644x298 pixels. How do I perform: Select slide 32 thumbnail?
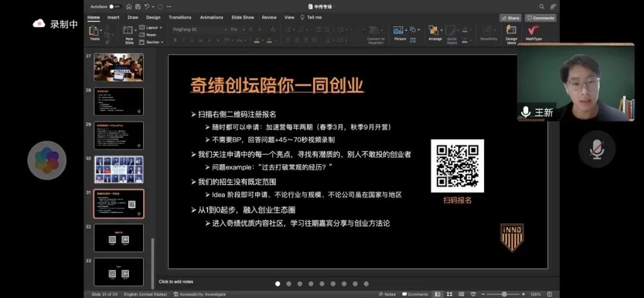click(119, 238)
